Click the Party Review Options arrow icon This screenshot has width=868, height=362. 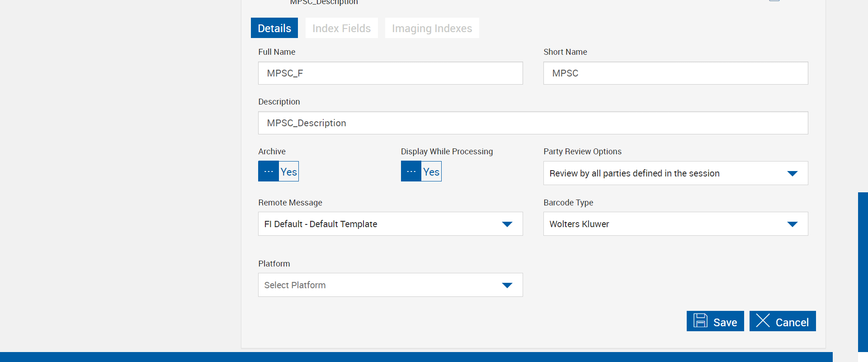pos(792,173)
